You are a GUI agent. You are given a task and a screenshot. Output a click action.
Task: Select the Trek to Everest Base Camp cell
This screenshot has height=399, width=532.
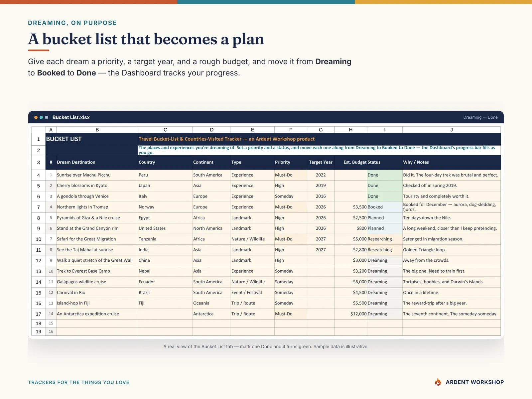[x=97, y=271]
